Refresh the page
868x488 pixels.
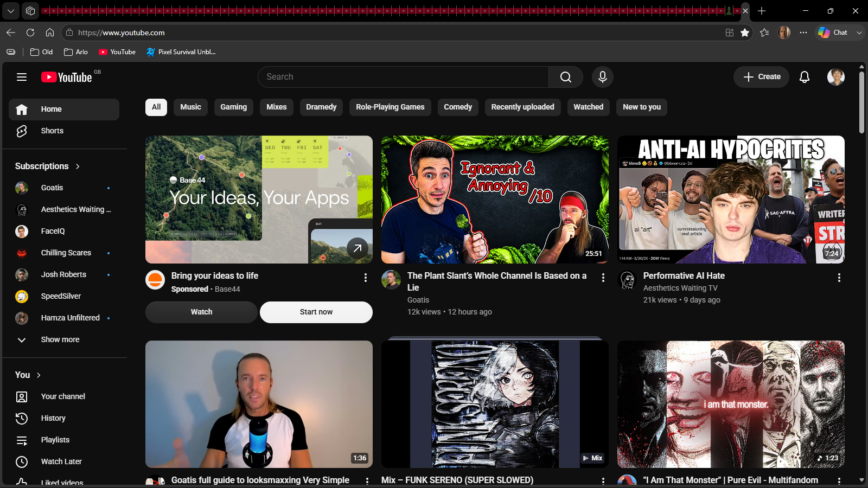click(30, 33)
